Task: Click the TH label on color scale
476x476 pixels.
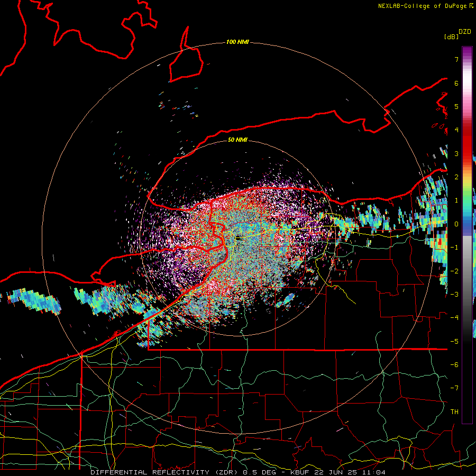Action: click(x=454, y=411)
